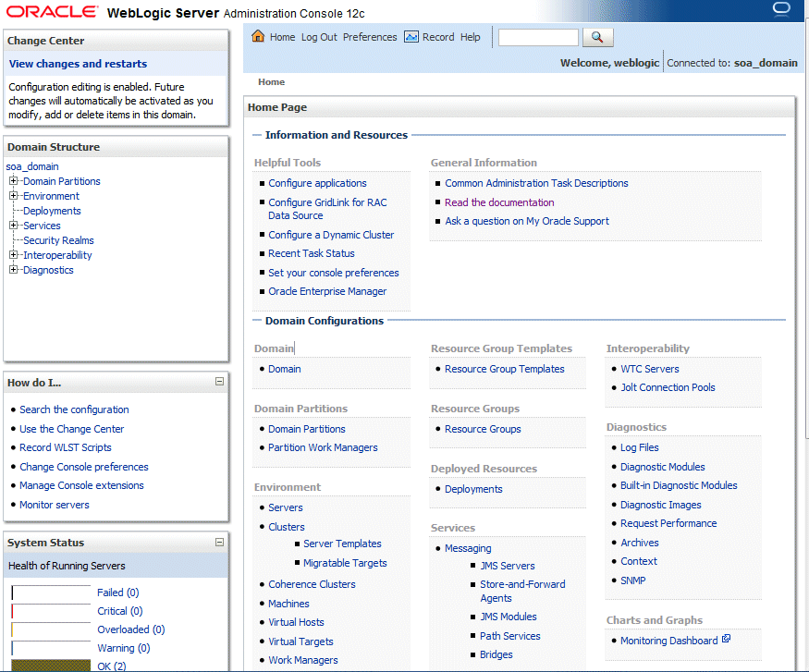
Task: Open JMS Servers link
Action: pyautogui.click(x=508, y=566)
